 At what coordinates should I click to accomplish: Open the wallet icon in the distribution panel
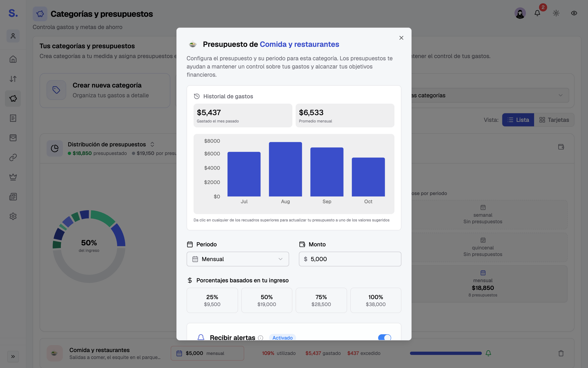561,147
